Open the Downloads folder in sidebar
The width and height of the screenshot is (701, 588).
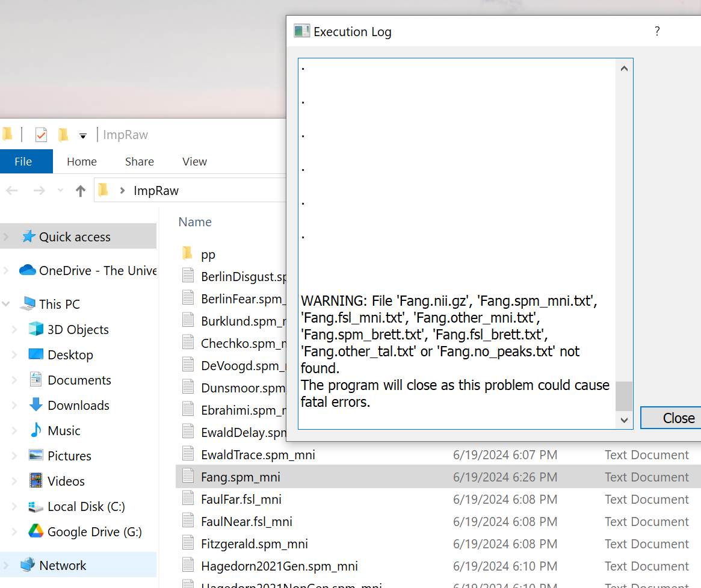78,406
